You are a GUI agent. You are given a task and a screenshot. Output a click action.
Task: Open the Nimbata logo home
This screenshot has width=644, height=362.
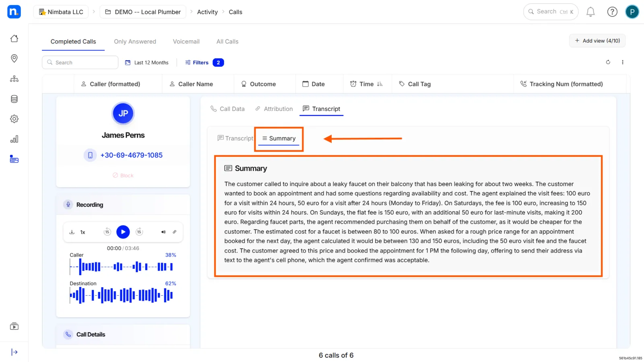click(14, 12)
